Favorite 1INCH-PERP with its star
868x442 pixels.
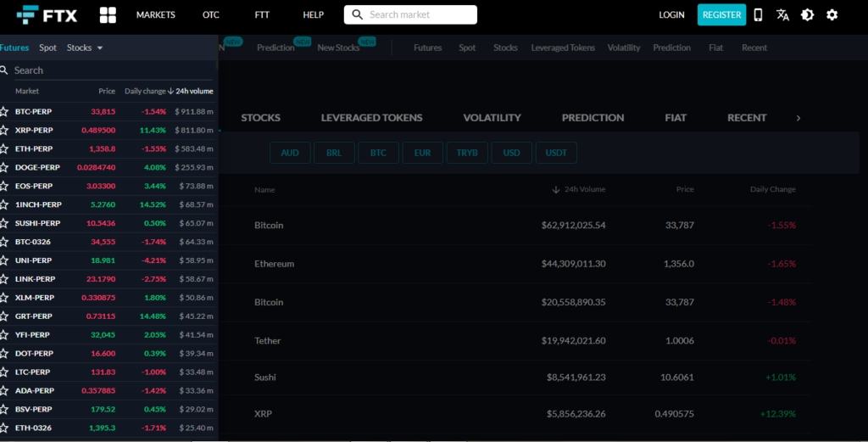[4, 204]
